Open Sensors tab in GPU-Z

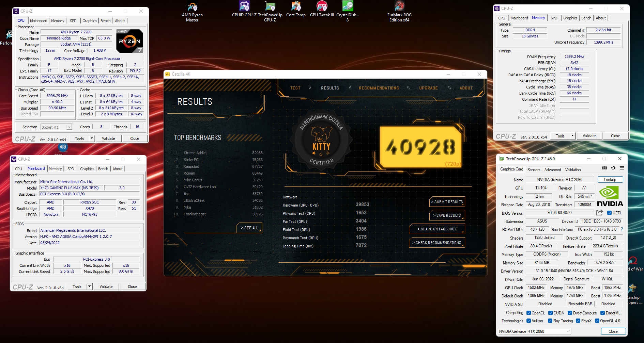coord(534,170)
